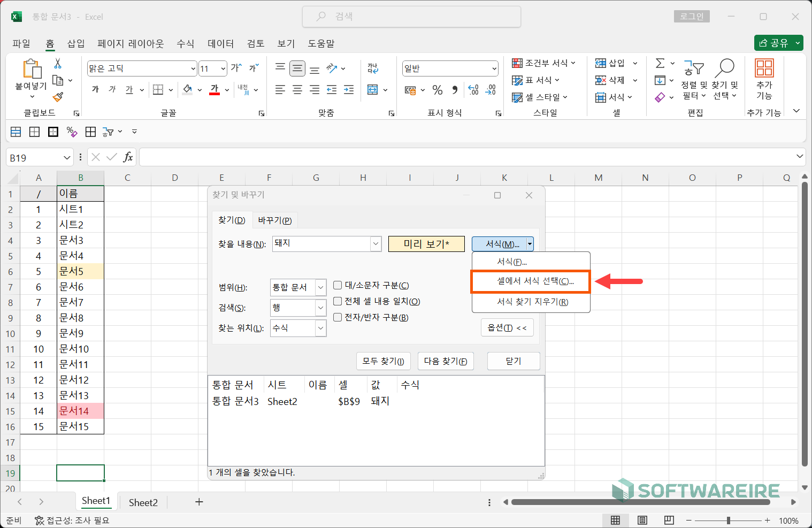Click the middle align icon
The height and width of the screenshot is (528, 812).
pos(297,68)
